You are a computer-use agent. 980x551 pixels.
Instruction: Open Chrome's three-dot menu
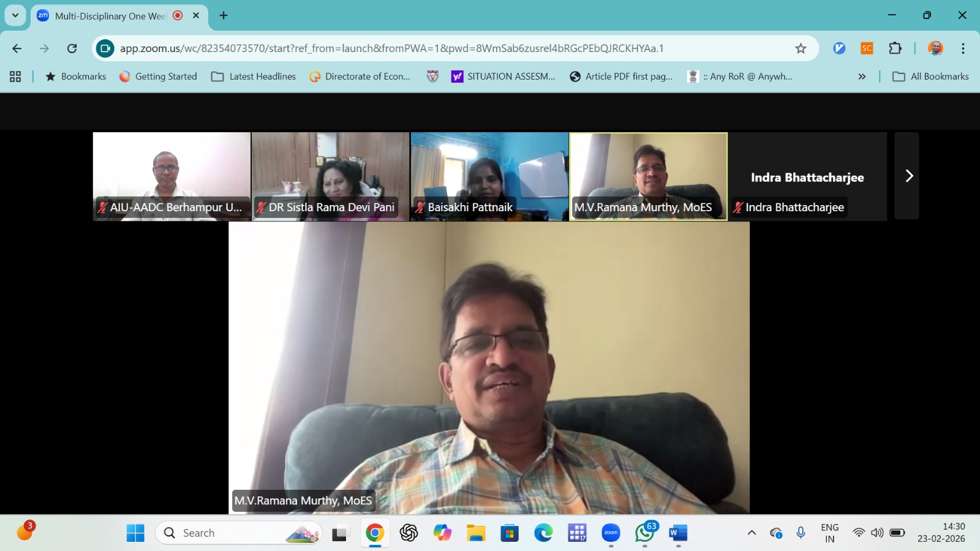[963, 48]
